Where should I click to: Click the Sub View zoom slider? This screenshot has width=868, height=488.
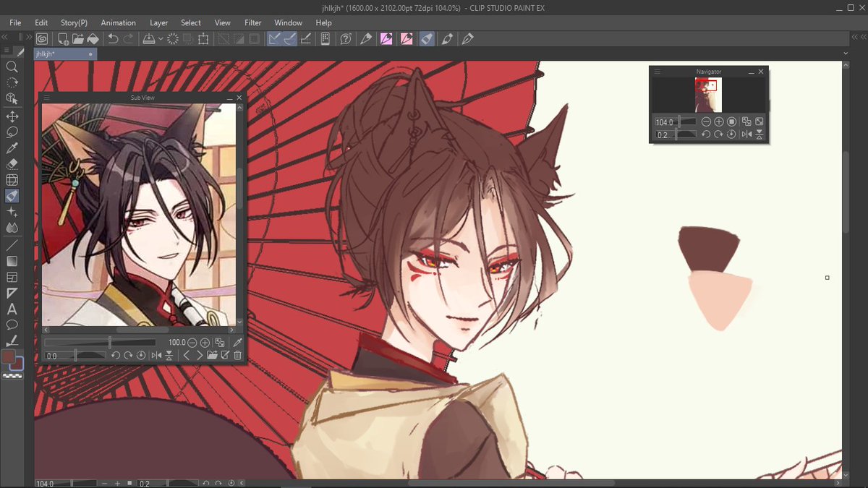point(100,342)
